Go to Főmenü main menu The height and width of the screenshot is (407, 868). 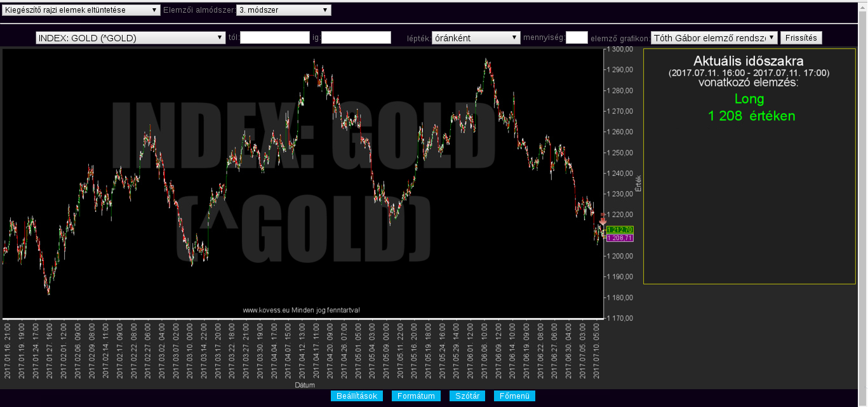click(x=514, y=396)
